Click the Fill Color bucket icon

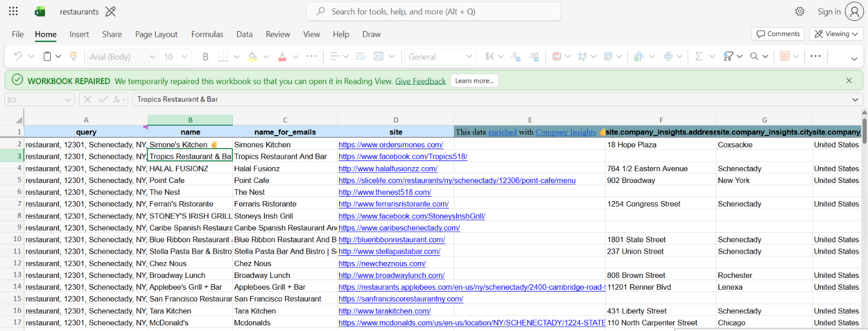pos(253,56)
